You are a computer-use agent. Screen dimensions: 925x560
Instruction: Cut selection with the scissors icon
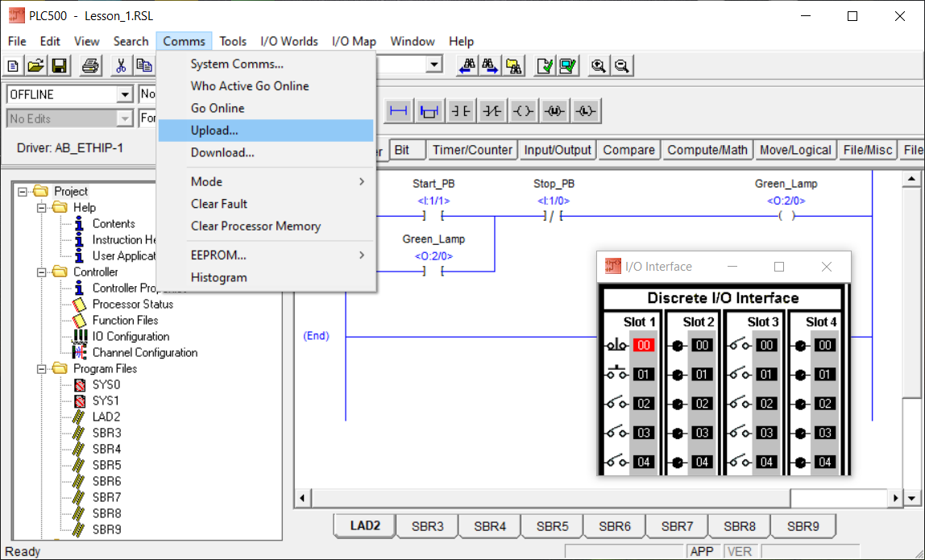coord(121,65)
